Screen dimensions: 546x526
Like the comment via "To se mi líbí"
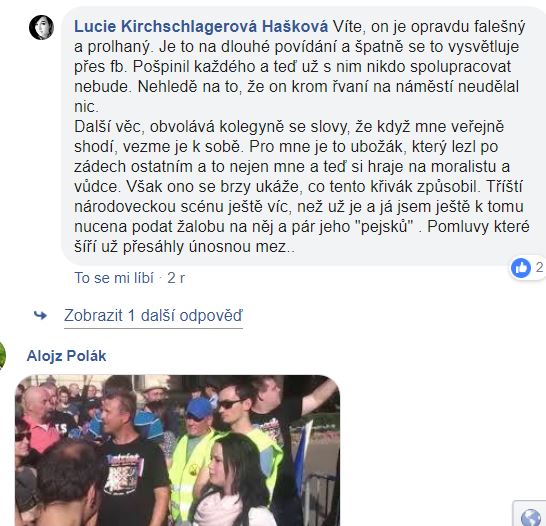click(114, 278)
